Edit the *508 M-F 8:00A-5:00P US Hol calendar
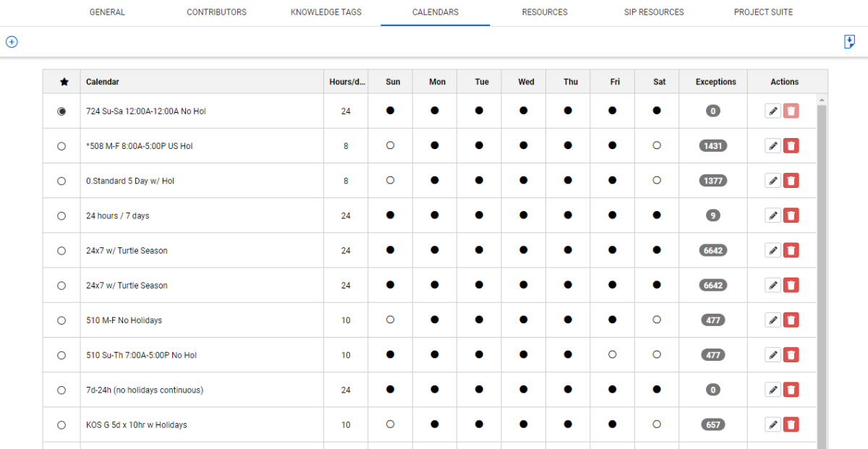868x449 pixels. (x=773, y=146)
